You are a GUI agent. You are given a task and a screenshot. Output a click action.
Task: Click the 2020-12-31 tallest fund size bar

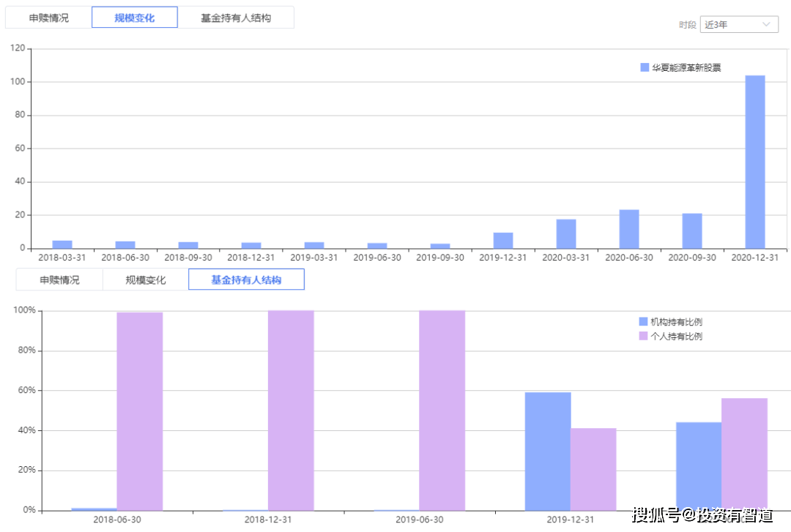[754, 162]
